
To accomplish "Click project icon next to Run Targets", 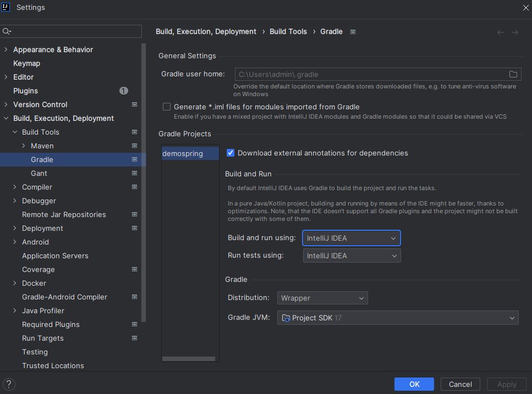I will (x=134, y=338).
